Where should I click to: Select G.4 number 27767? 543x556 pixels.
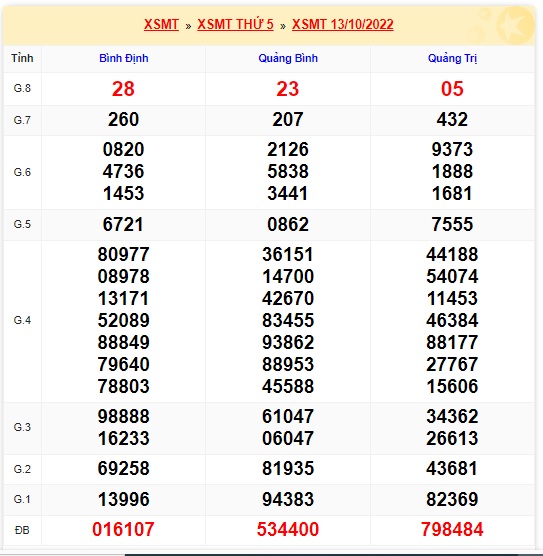tap(452, 365)
